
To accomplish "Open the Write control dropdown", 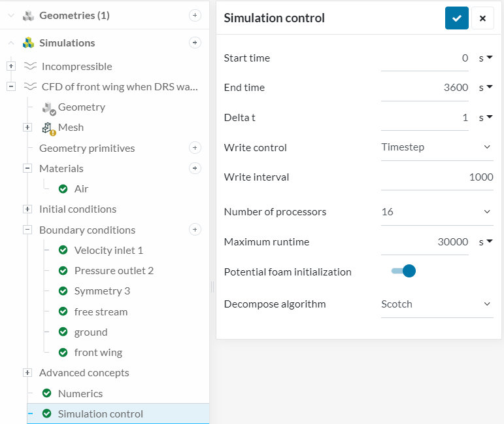I will pyautogui.click(x=437, y=147).
